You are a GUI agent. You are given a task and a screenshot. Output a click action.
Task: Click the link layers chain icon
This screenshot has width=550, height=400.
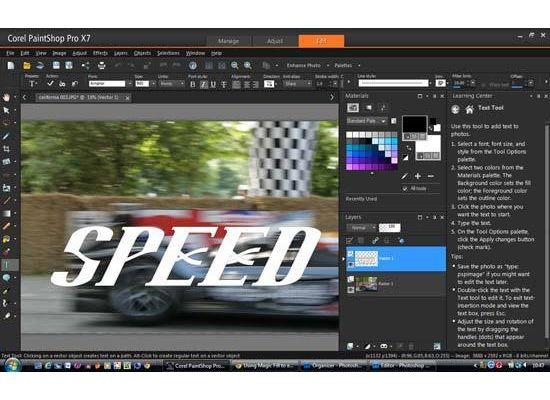click(x=375, y=240)
